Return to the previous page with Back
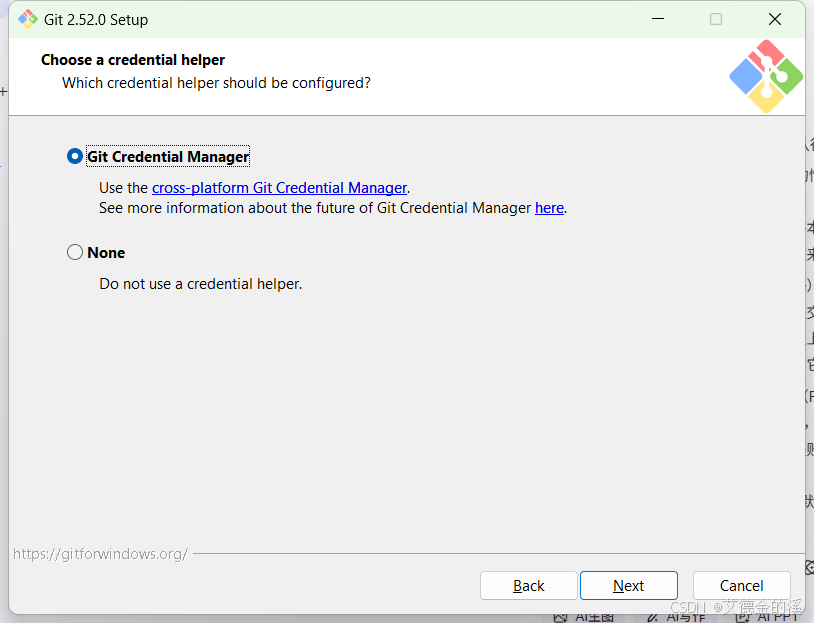814x623 pixels. coord(528,586)
